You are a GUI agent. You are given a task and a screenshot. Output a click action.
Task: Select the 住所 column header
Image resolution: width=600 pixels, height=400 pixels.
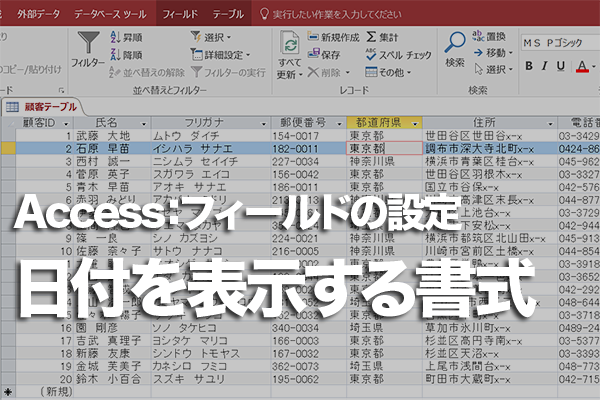[484, 123]
